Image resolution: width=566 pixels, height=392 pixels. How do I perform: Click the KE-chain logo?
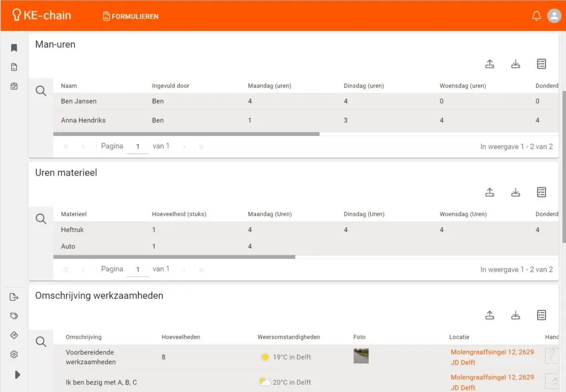point(42,15)
